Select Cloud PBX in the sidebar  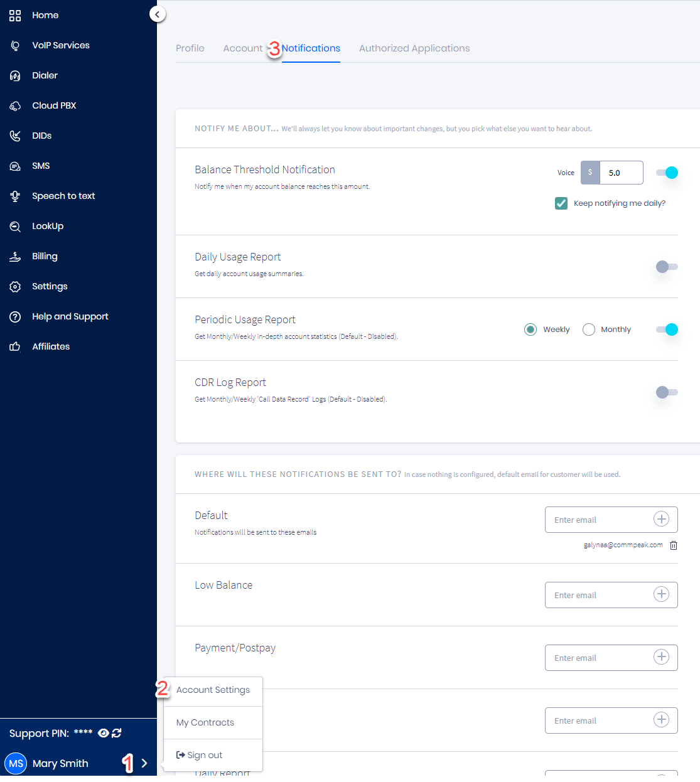click(54, 105)
